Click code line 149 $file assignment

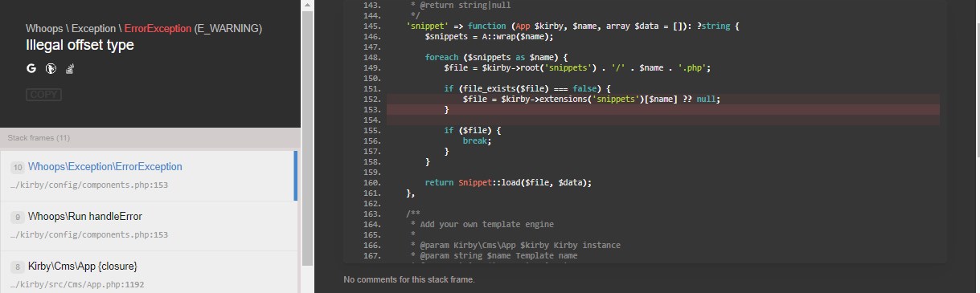click(577, 68)
